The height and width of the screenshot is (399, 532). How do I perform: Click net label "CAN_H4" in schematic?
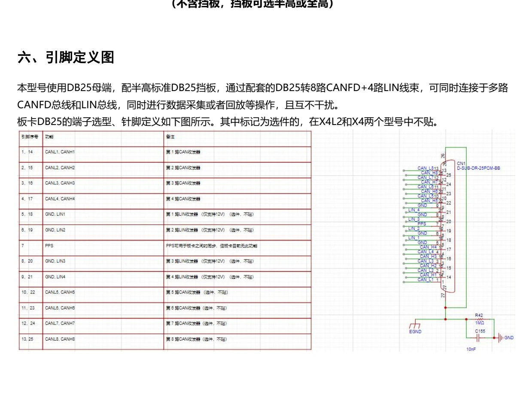[x=428, y=247]
